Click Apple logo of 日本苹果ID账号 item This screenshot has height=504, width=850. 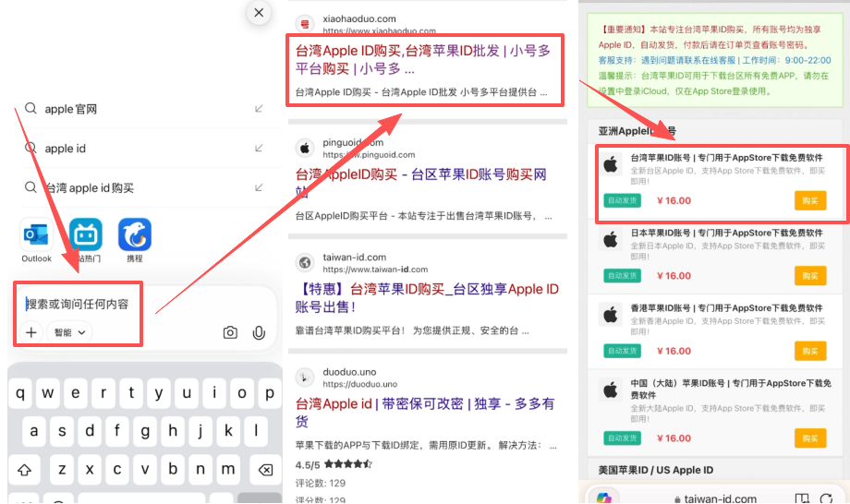611,240
